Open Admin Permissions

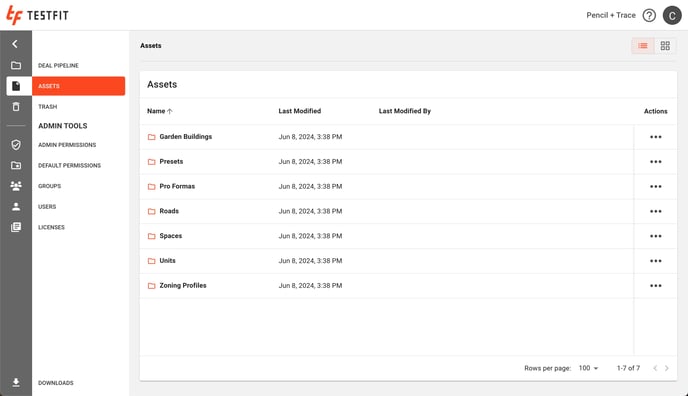click(x=67, y=145)
